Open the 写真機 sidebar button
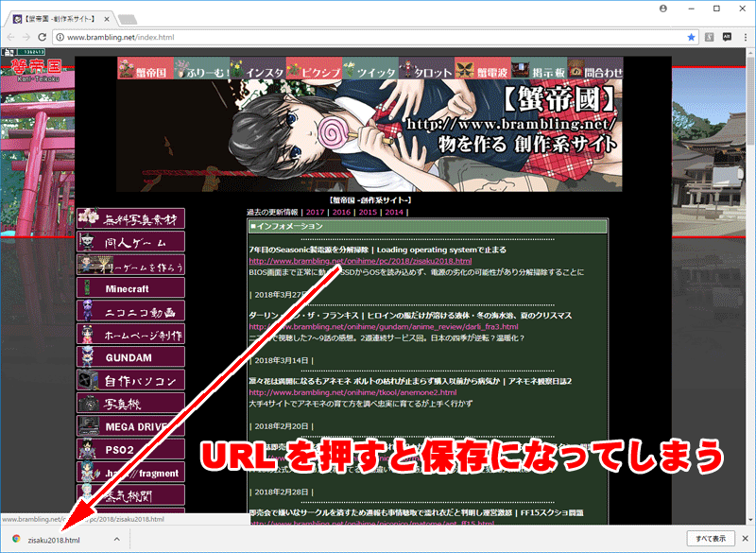The height and width of the screenshot is (553, 756). (130, 404)
